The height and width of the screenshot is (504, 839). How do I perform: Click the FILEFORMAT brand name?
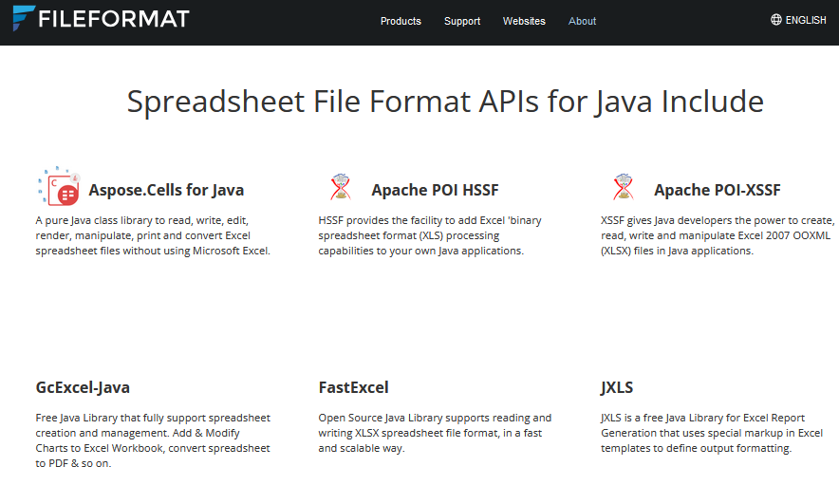(114, 19)
